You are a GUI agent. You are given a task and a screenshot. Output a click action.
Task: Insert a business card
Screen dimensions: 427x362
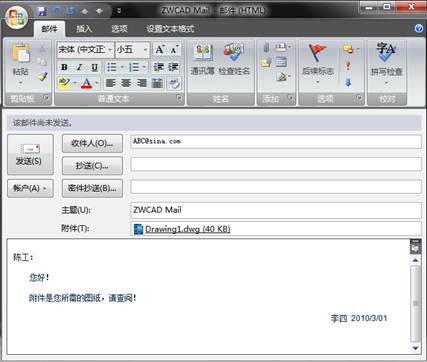click(x=282, y=47)
